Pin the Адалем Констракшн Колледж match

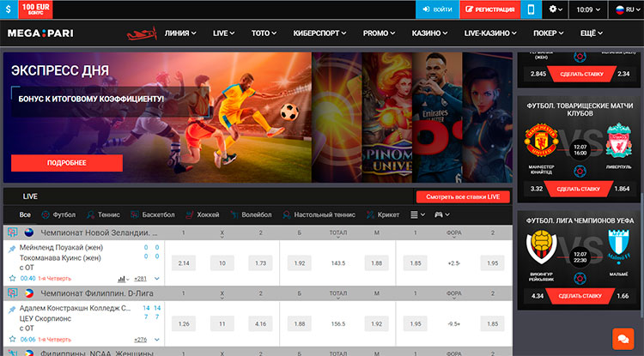tap(12, 310)
